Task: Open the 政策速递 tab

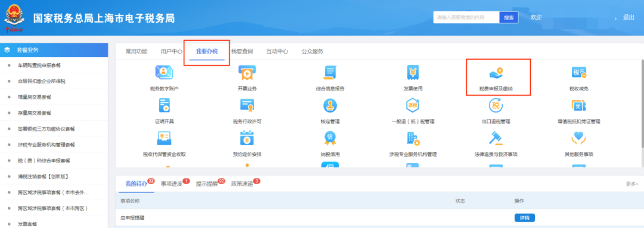Action: (x=242, y=183)
